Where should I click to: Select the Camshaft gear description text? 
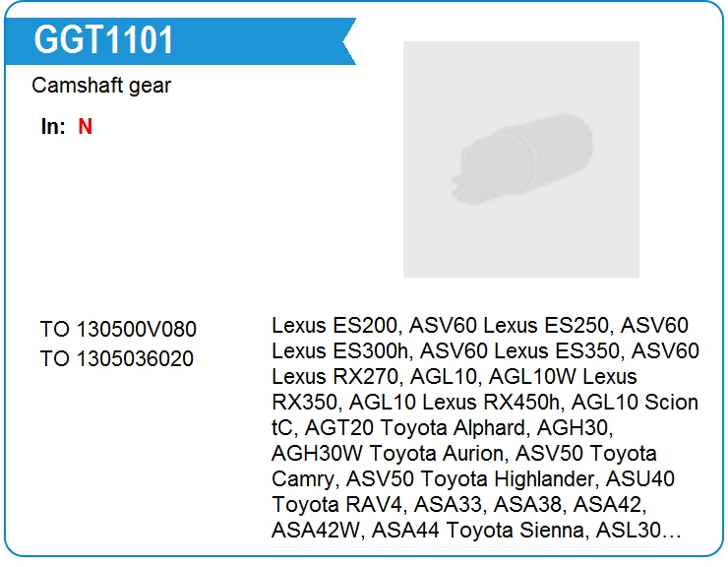101,86
